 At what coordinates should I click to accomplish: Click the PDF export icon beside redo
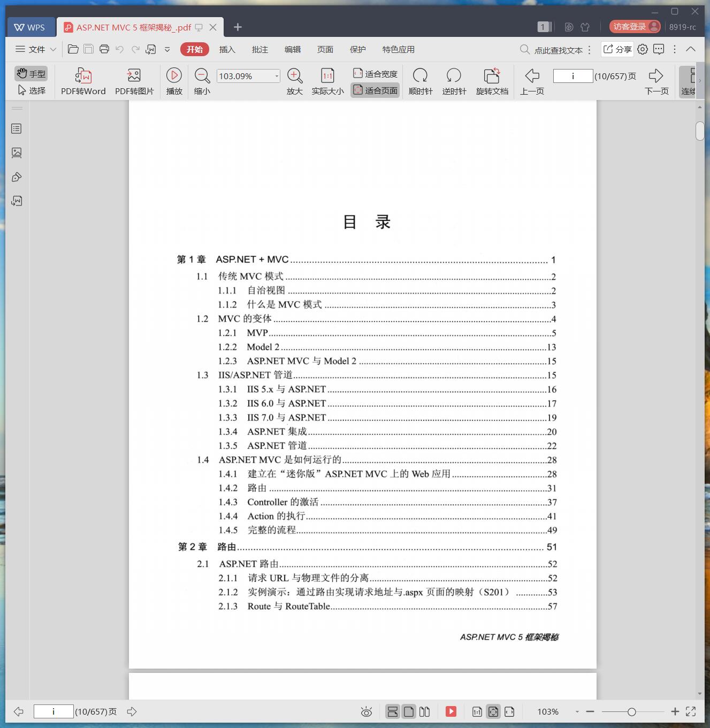(151, 49)
